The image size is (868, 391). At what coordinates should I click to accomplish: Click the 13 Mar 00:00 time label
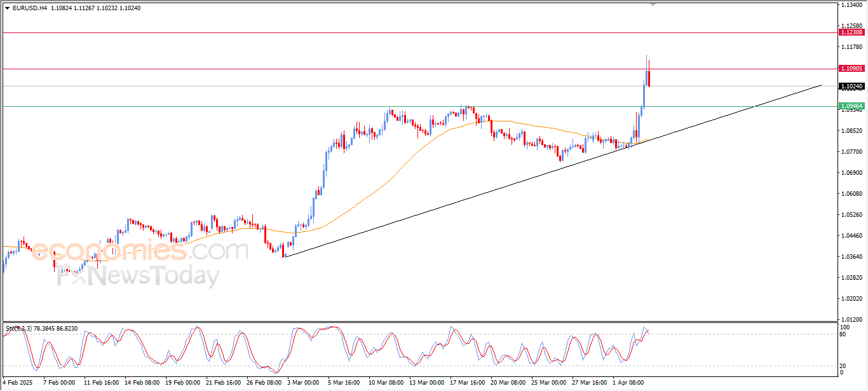pyautogui.click(x=427, y=383)
